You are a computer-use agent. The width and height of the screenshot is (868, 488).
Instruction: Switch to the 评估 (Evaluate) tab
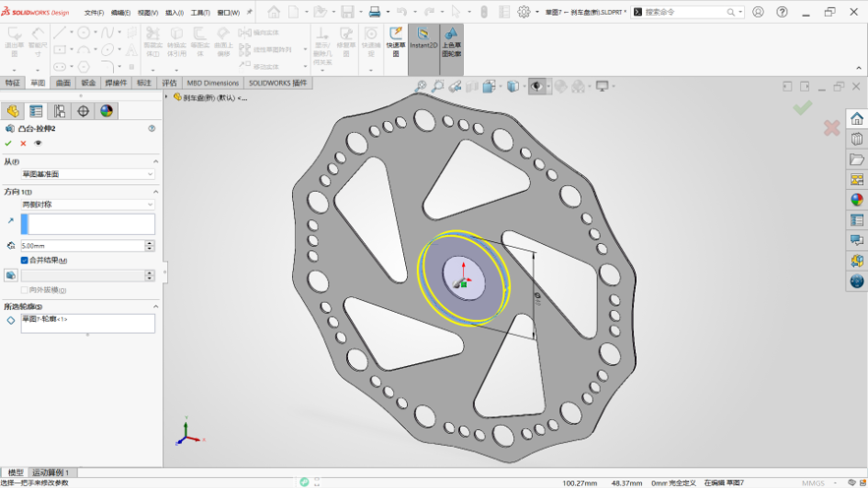[169, 83]
